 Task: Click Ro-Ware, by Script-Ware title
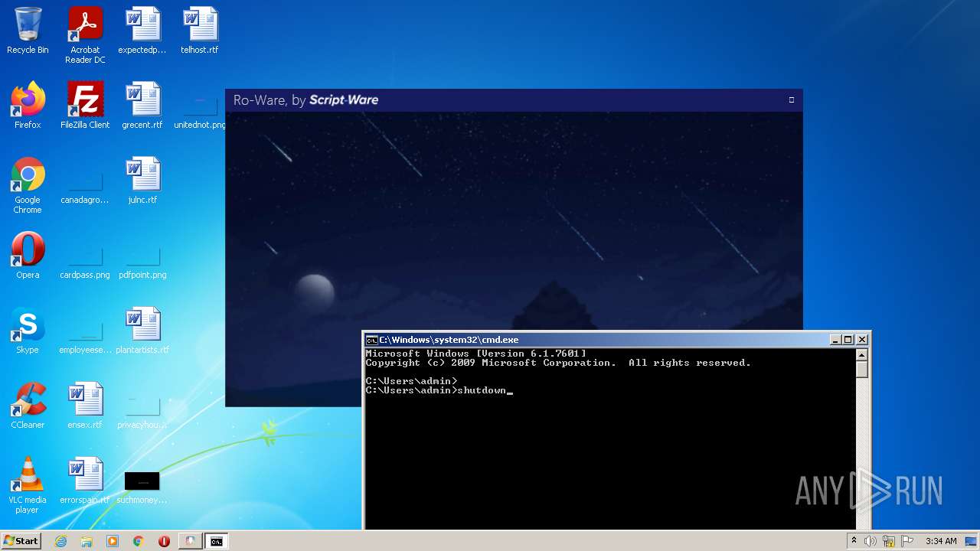pyautogui.click(x=305, y=100)
